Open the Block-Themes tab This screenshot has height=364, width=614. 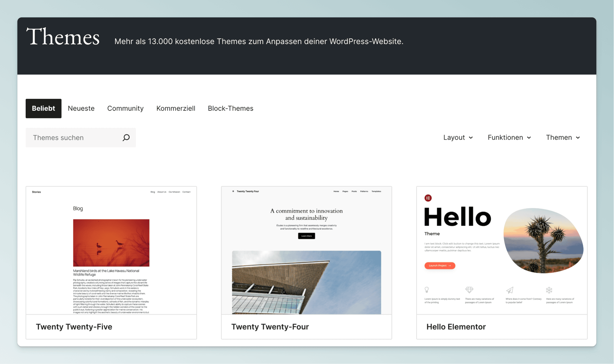(x=231, y=108)
